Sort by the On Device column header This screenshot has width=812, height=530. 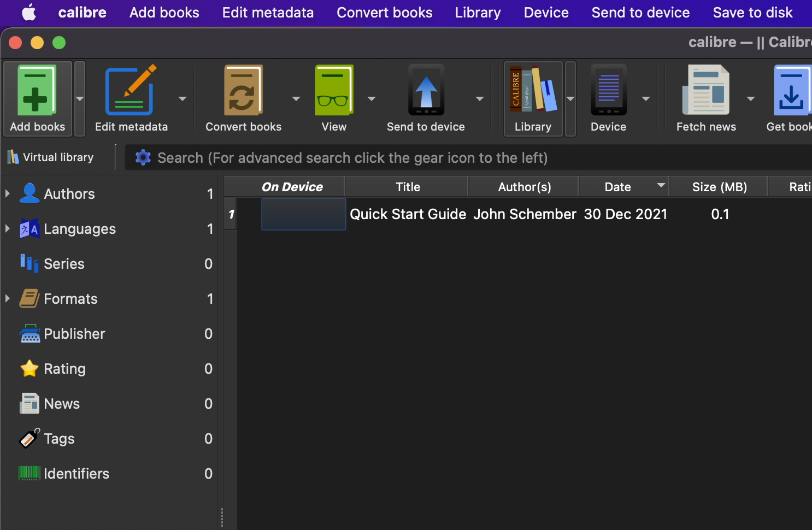pyautogui.click(x=292, y=187)
